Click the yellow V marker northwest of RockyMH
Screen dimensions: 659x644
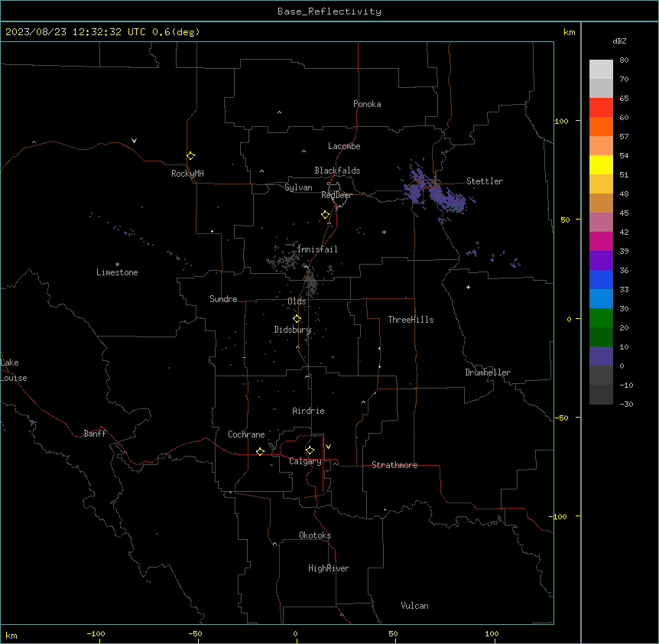pyautogui.click(x=134, y=141)
